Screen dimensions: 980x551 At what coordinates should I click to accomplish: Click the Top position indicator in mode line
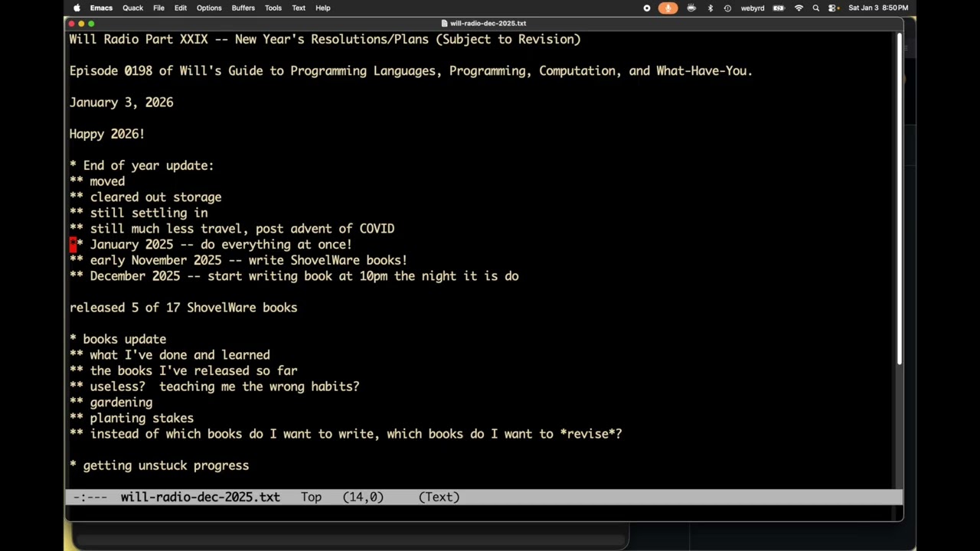[311, 497]
